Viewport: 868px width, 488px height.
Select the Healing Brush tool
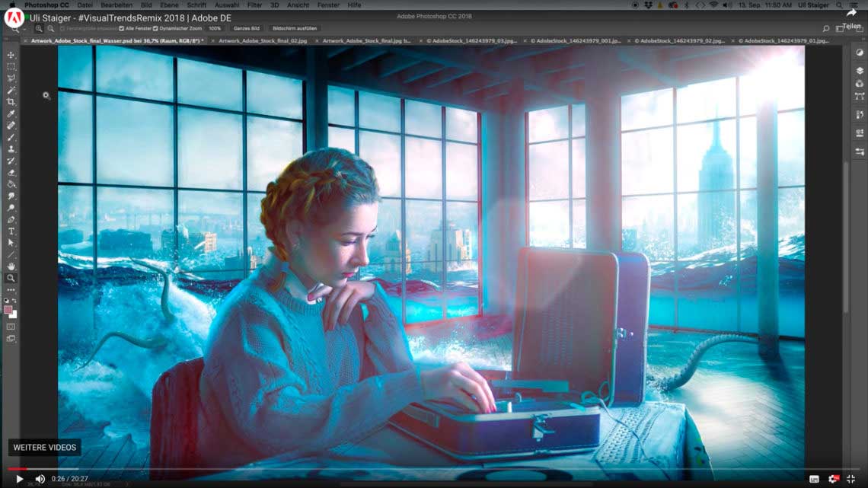[11, 126]
